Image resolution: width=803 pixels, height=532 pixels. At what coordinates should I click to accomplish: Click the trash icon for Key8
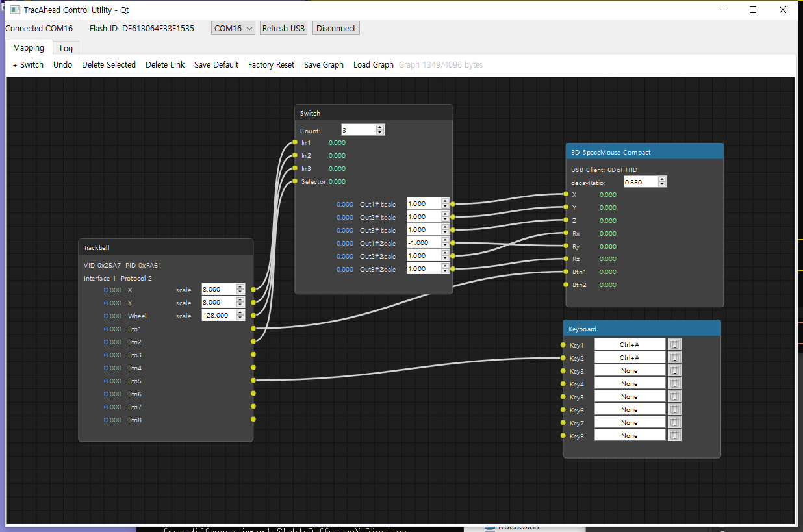[x=674, y=435]
